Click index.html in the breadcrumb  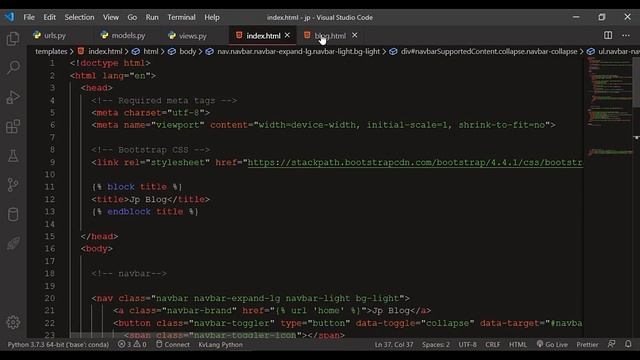[105, 51]
